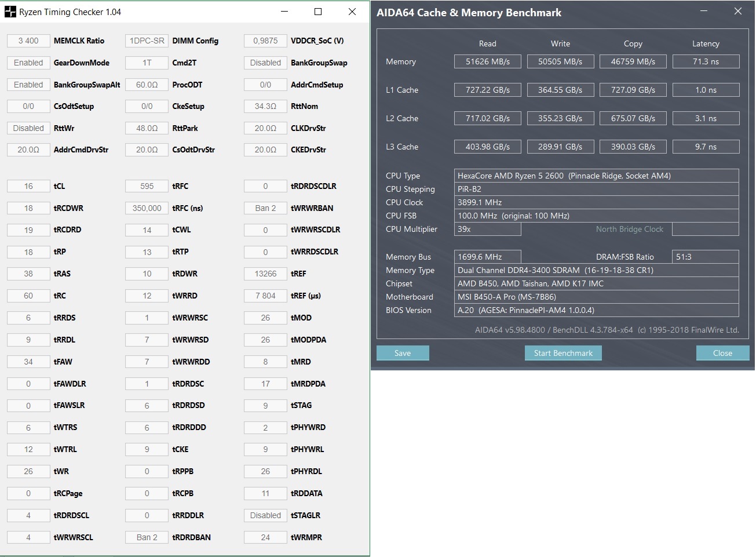Click the CPU Multiplier 39x field

pyautogui.click(x=488, y=229)
